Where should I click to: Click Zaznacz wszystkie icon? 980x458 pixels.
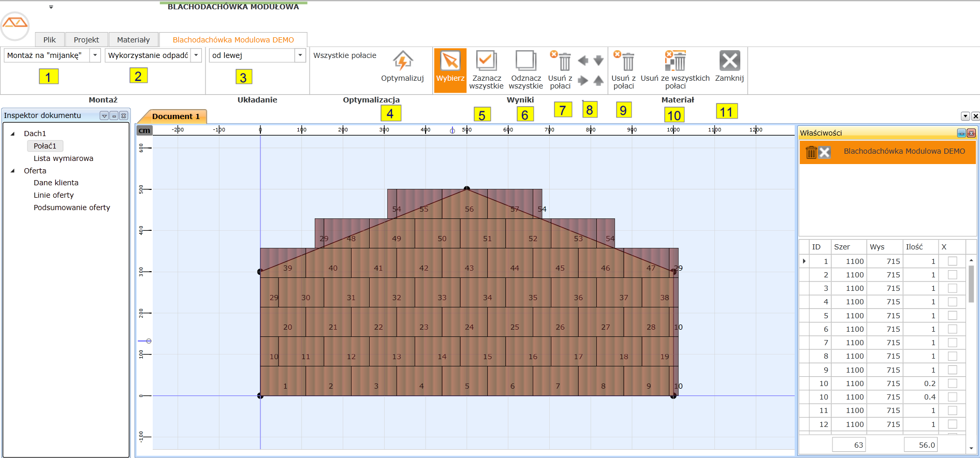486,61
